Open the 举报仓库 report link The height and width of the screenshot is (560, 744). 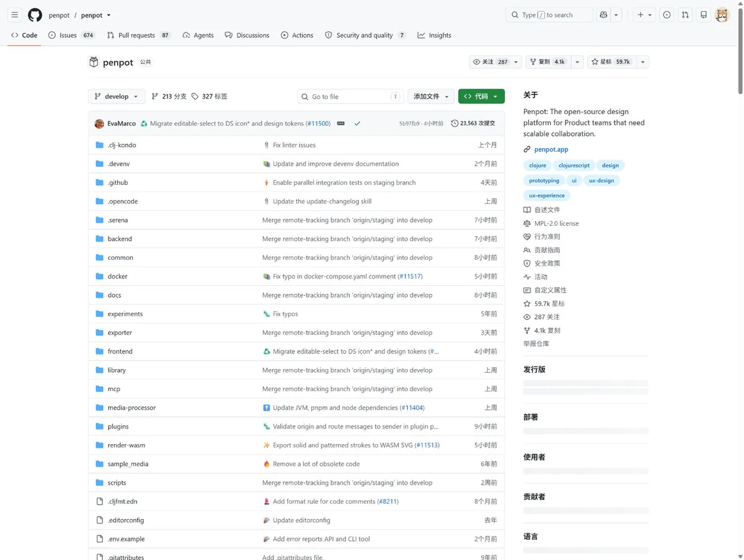(536, 344)
